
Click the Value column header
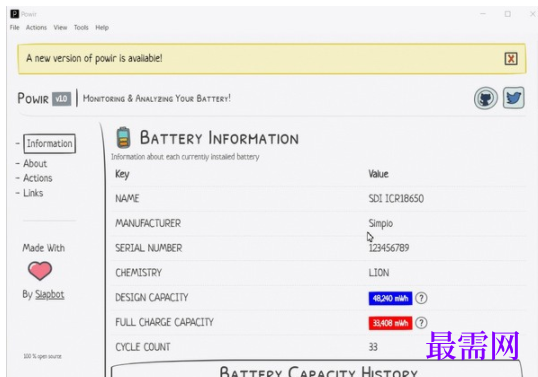(x=378, y=174)
